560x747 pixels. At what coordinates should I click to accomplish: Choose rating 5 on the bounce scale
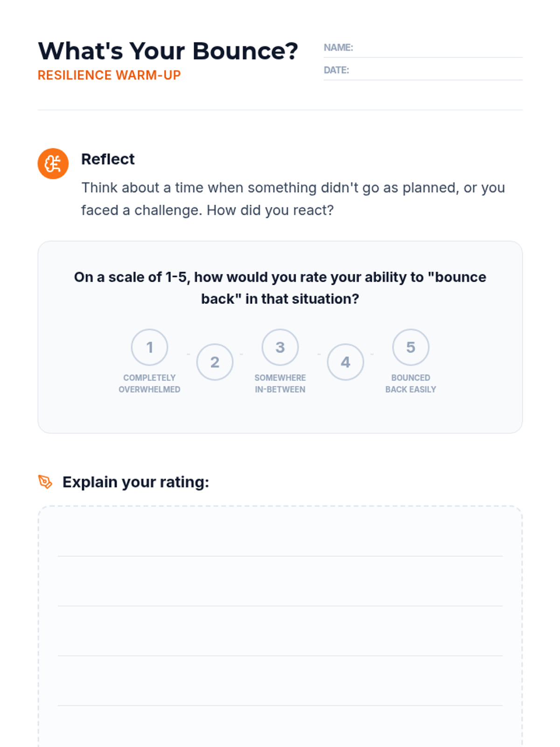(x=411, y=347)
